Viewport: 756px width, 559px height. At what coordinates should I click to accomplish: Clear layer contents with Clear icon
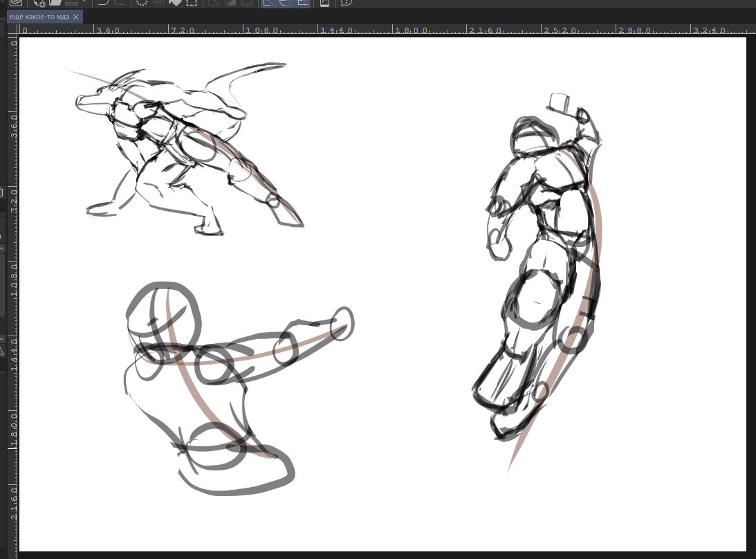click(x=141, y=3)
